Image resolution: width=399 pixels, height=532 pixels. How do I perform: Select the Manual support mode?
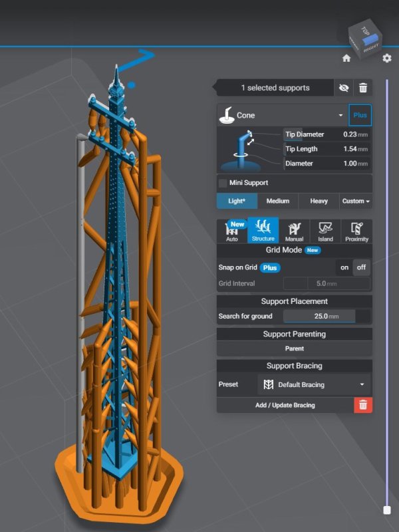point(294,231)
